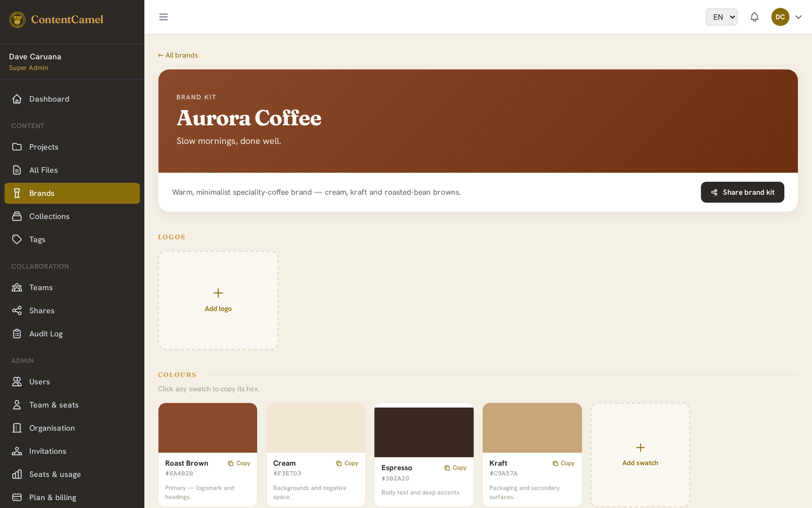Copy hex via Espresso Copy label
812x508 pixels.
point(460,468)
